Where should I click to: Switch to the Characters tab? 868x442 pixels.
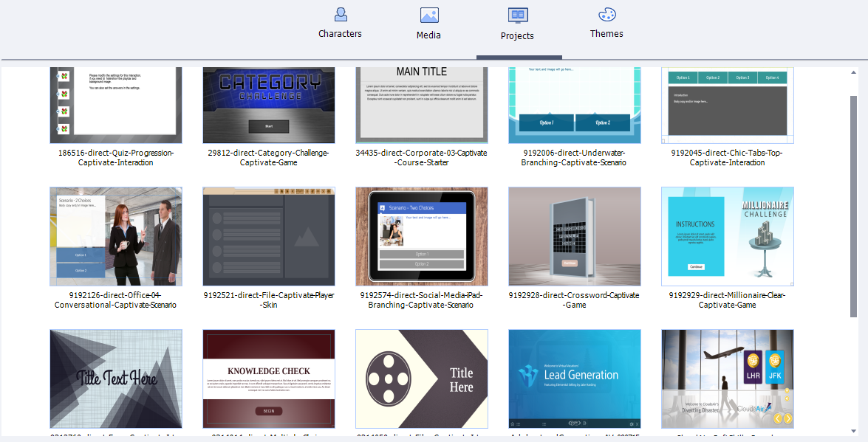pyautogui.click(x=340, y=34)
